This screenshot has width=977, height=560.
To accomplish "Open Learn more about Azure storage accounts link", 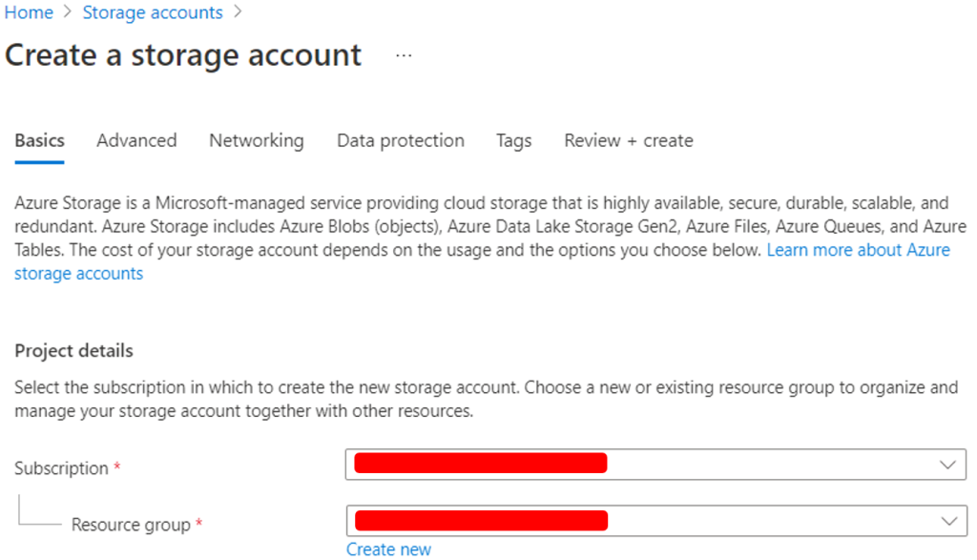I will coord(858,250).
